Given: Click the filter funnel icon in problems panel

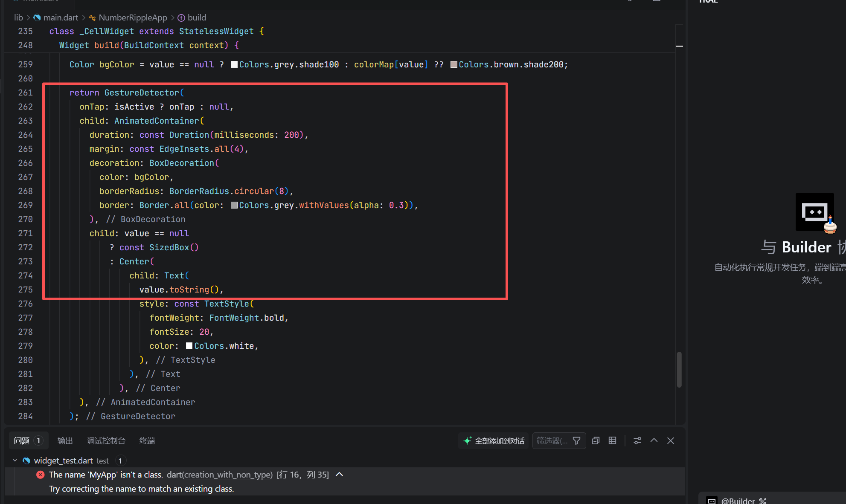Looking at the screenshot, I should [x=576, y=440].
